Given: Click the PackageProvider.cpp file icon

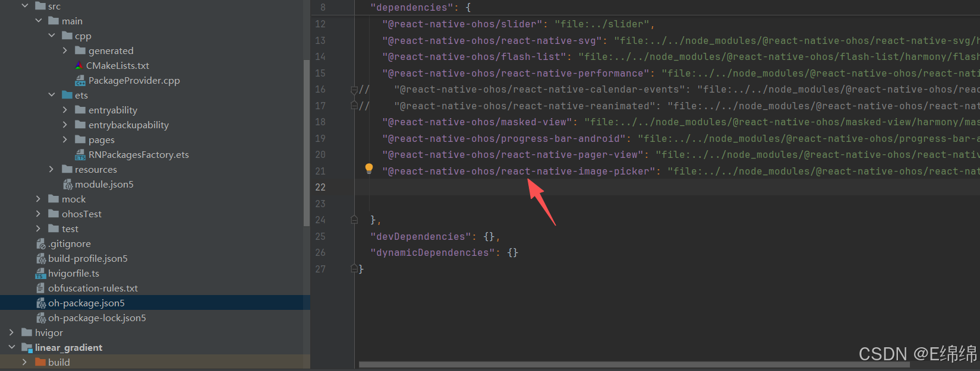Looking at the screenshot, I should [x=80, y=80].
